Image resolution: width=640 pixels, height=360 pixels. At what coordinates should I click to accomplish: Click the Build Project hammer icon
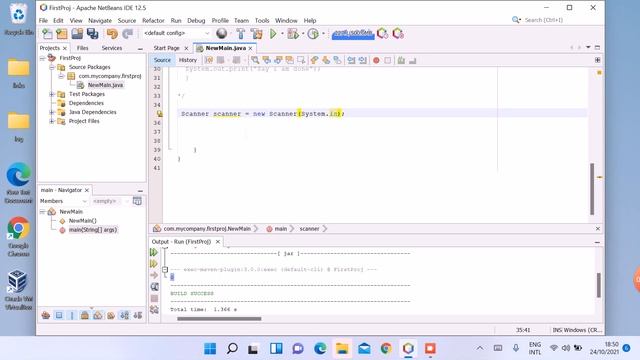coord(241,33)
